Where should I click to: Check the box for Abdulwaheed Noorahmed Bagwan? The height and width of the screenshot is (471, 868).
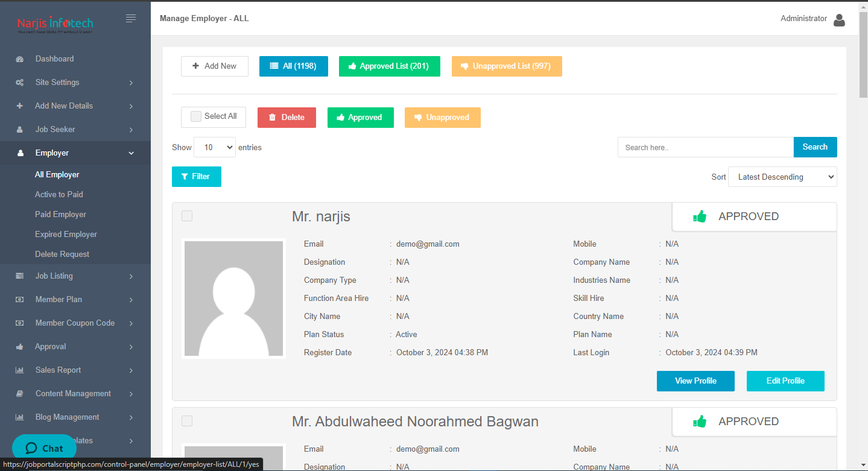click(187, 421)
